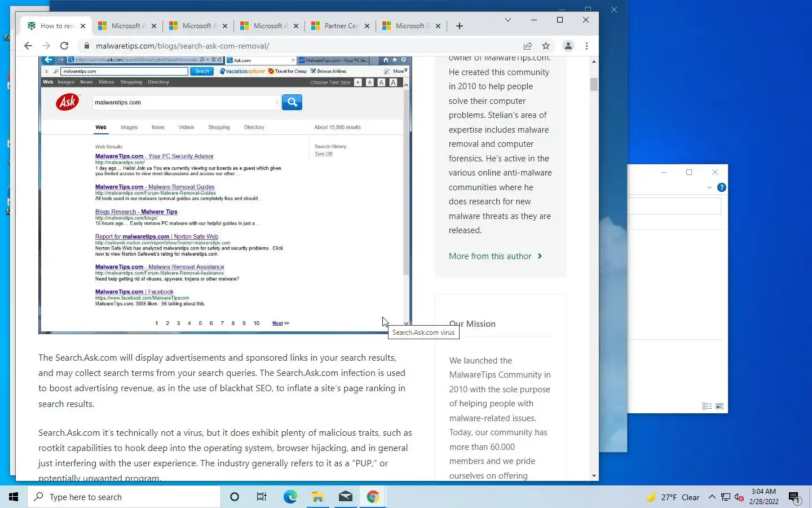812x508 pixels.
Task: Click the address bar showing the malwaretips.com URL
Action: (x=304, y=46)
